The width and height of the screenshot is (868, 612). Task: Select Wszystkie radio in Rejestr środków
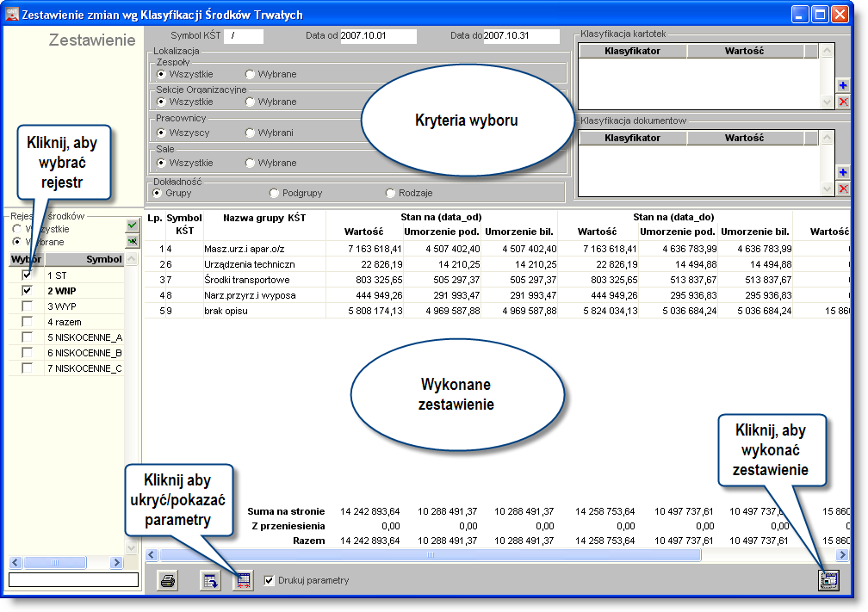[x=17, y=229]
